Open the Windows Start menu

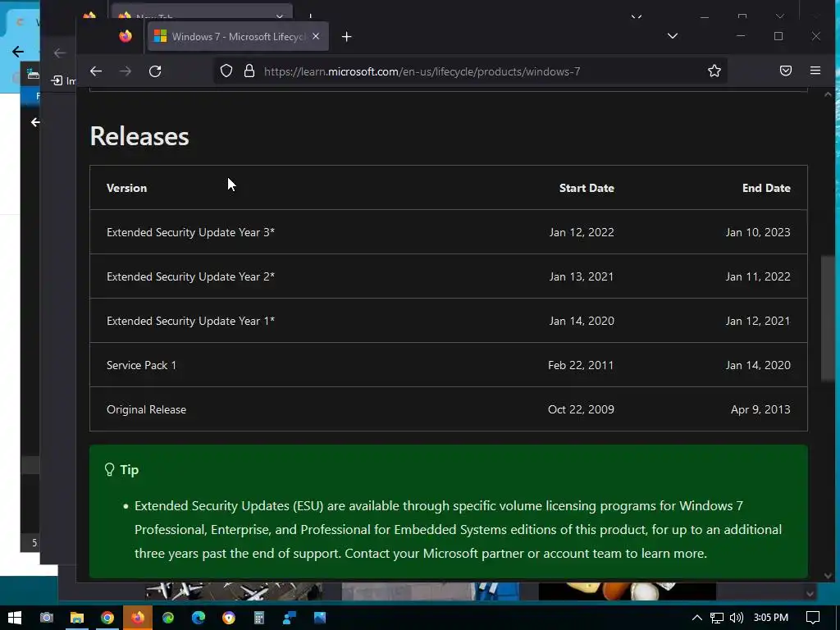point(15,618)
